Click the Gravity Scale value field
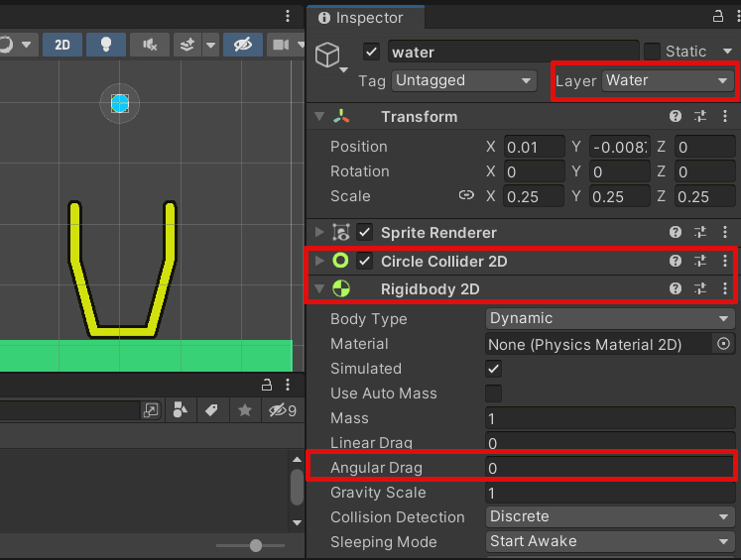741x560 pixels. click(x=610, y=493)
